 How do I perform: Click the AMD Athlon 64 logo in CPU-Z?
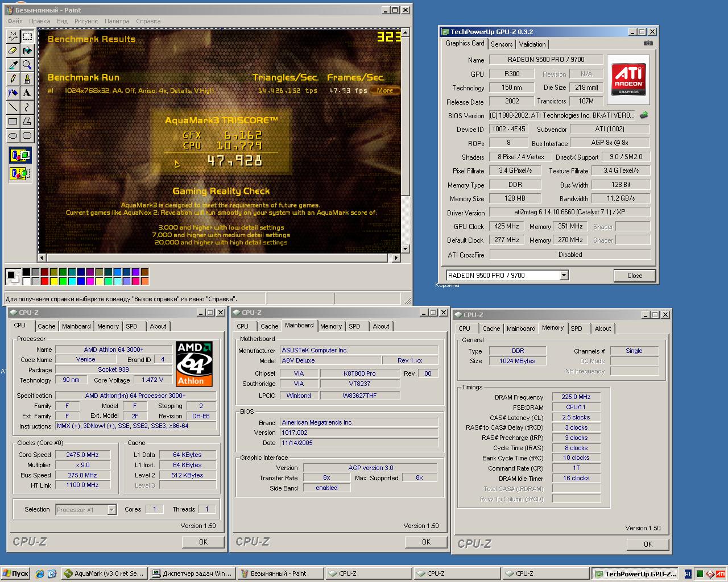pyautogui.click(x=194, y=364)
